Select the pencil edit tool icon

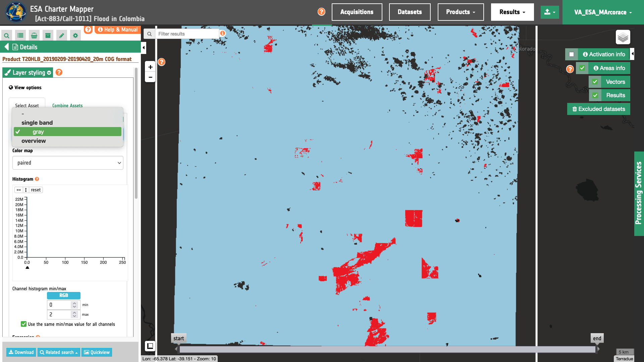[x=62, y=35]
